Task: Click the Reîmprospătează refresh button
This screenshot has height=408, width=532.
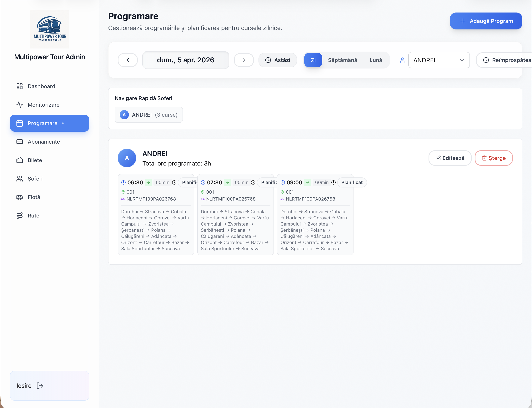Action: click(x=504, y=60)
